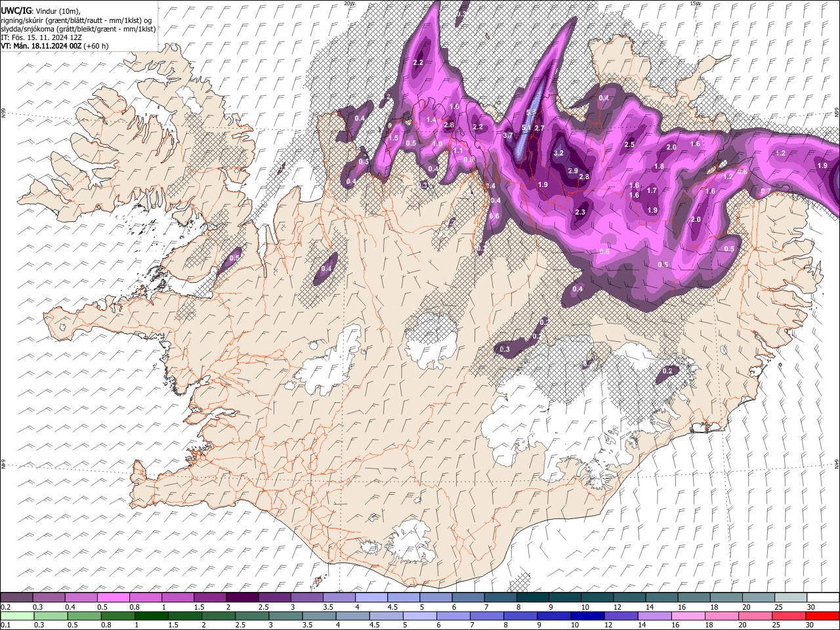Pick the top-row swatch between 3 and 3.5

pos(307,597)
